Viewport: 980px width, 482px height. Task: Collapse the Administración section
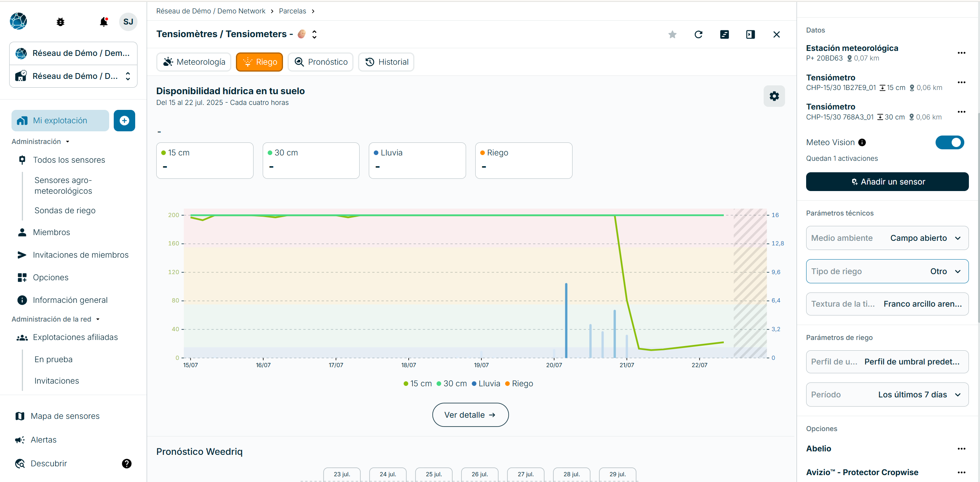coord(41,142)
